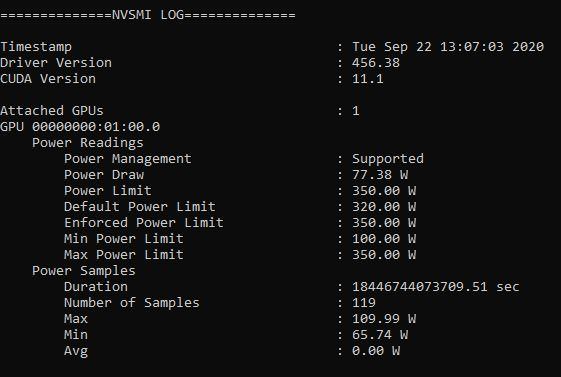561x377 pixels.
Task: Select the Duration value in seconds
Action: point(436,287)
